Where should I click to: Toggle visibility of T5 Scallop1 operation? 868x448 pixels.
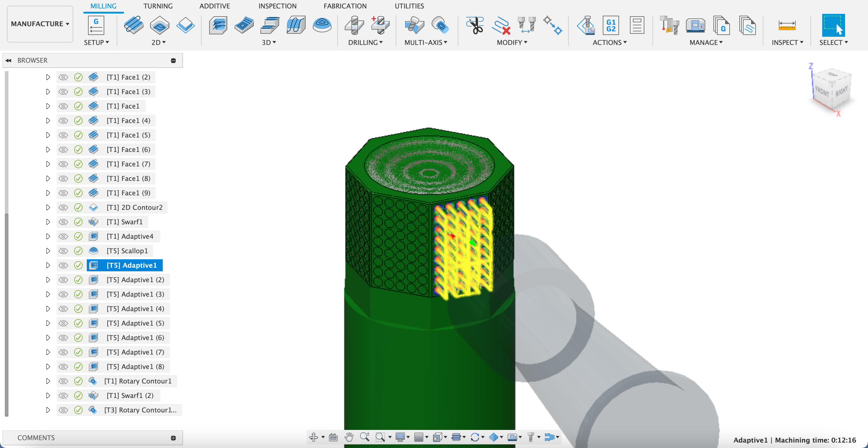(64, 250)
